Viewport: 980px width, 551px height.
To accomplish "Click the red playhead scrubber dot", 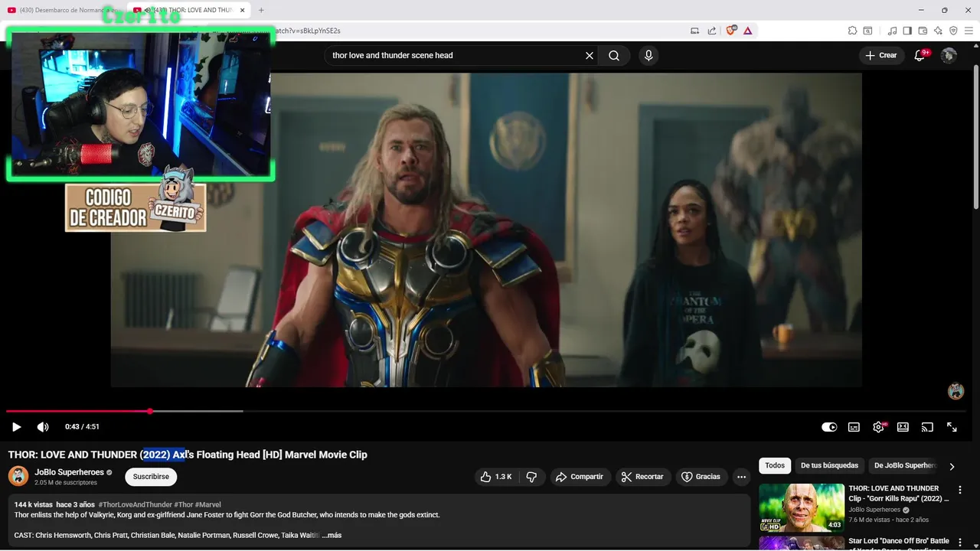I will coord(150,411).
